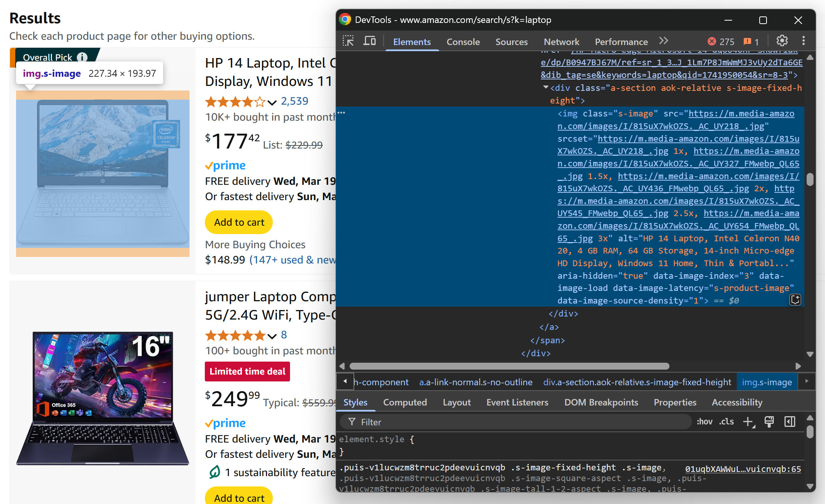Open the 147+ used & new offers link
825x504 pixels.
293,260
